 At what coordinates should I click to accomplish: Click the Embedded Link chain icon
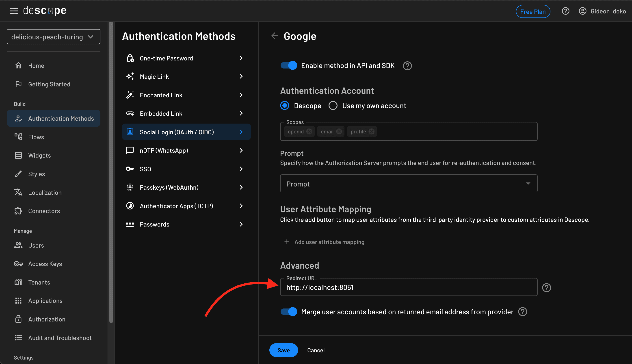point(130,113)
